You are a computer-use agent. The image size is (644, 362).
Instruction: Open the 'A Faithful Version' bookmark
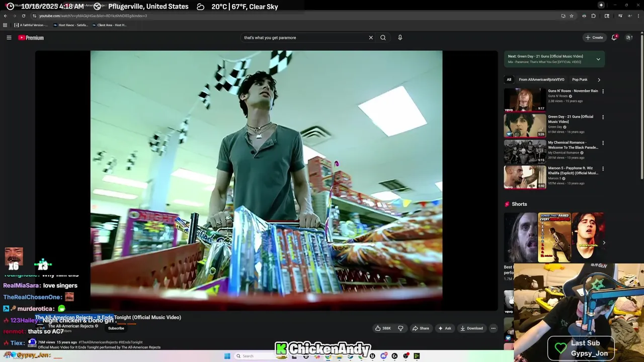[31, 25]
